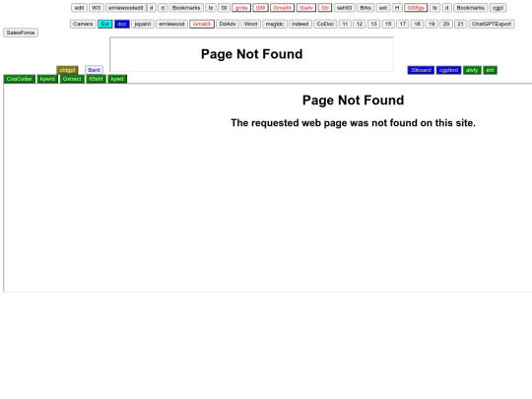This screenshot has width=532, height=399.
Task: Click the cgpt button
Action: point(499,8)
